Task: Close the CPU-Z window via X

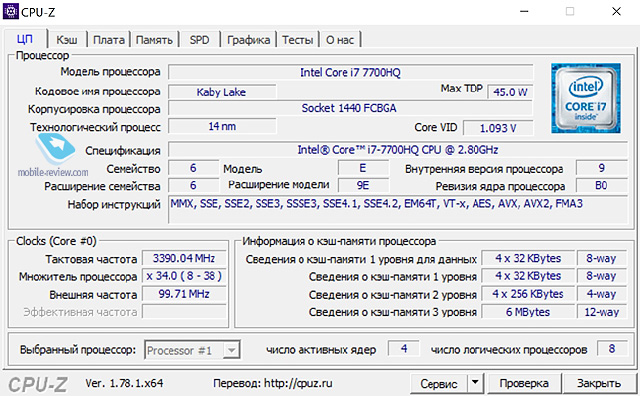Action: click(616, 11)
